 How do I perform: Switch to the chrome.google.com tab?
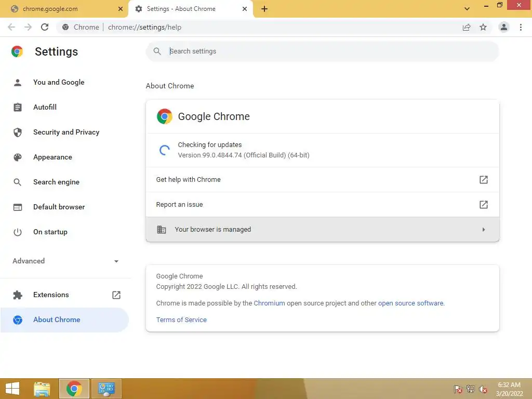[64, 9]
